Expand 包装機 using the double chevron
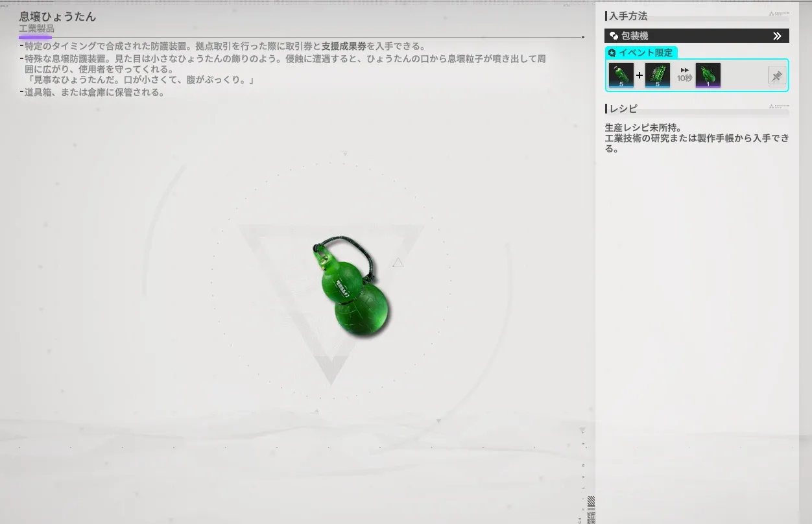 click(777, 36)
